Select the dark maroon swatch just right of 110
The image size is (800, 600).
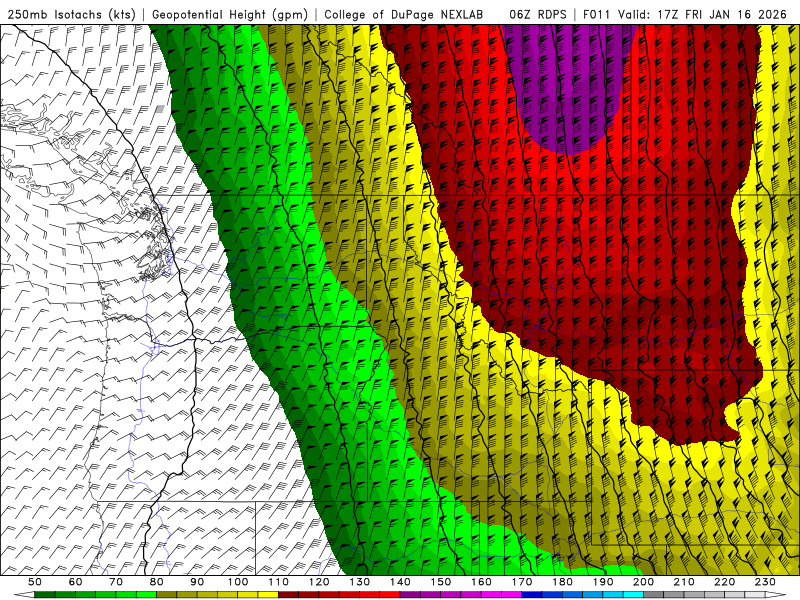[x=288, y=595]
